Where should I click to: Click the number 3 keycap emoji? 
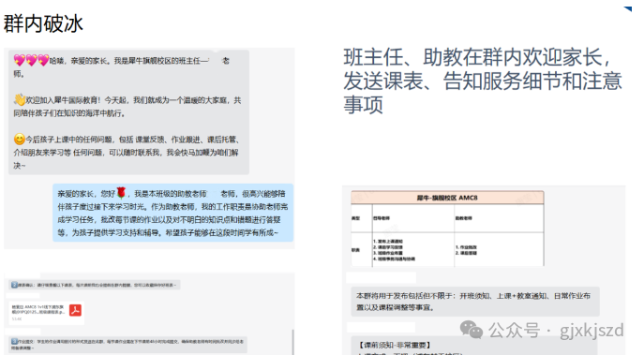coord(14,342)
